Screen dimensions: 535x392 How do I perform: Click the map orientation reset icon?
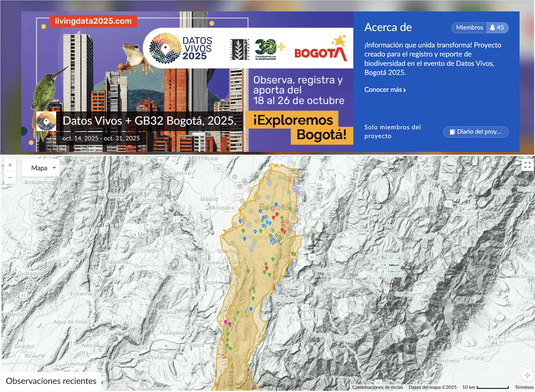click(x=527, y=375)
